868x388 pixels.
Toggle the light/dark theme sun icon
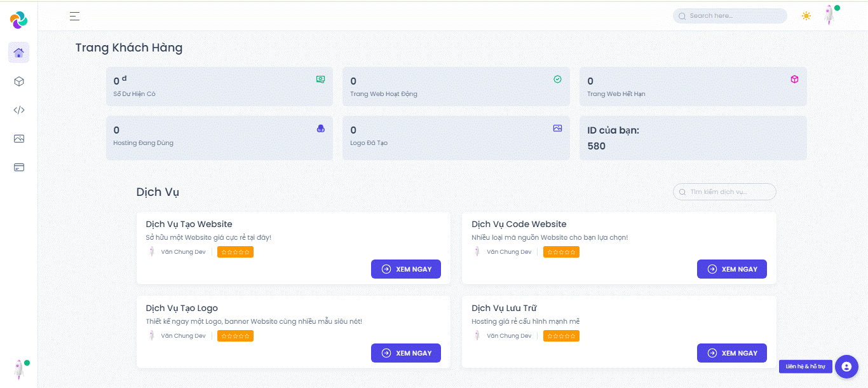(806, 16)
